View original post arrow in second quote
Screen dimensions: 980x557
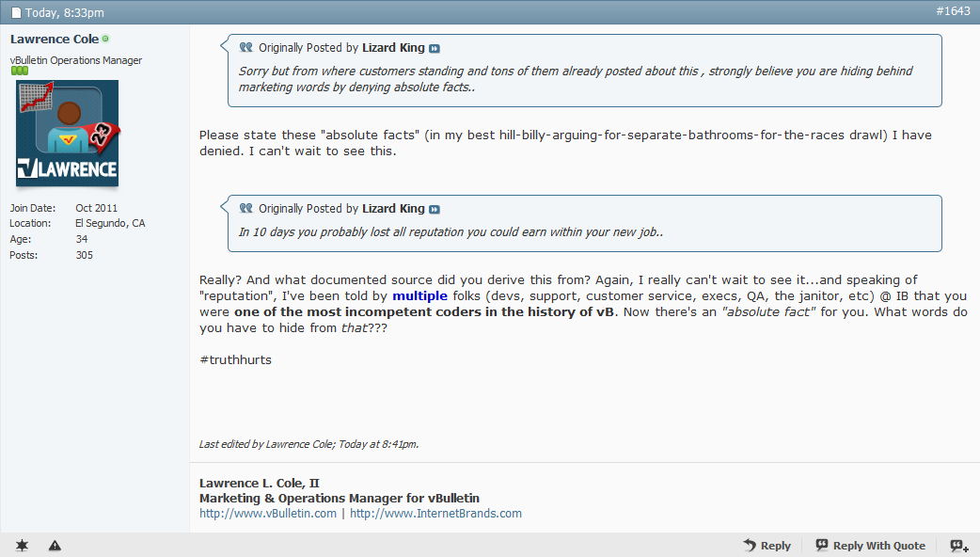tap(435, 210)
